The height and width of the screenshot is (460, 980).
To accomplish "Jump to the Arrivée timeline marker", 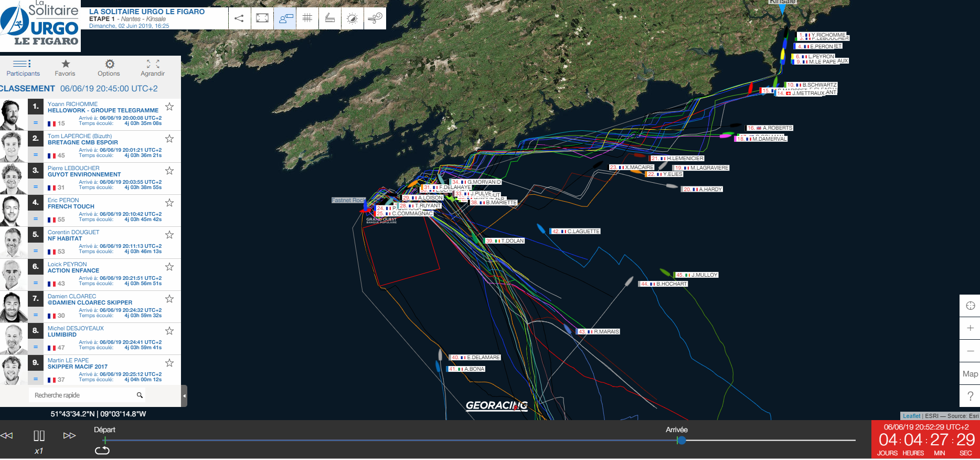I will click(x=676, y=430).
